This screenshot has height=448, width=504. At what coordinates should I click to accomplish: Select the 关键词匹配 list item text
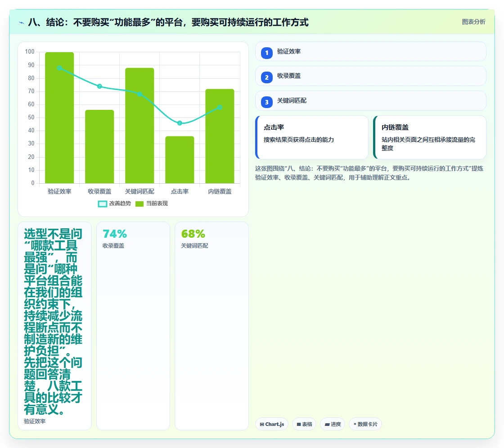(292, 101)
